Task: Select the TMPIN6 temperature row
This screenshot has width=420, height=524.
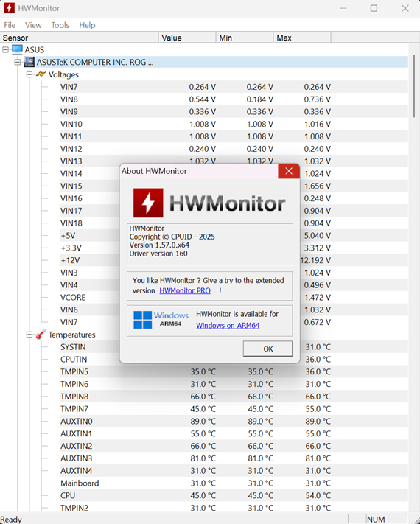Action: coord(234,384)
